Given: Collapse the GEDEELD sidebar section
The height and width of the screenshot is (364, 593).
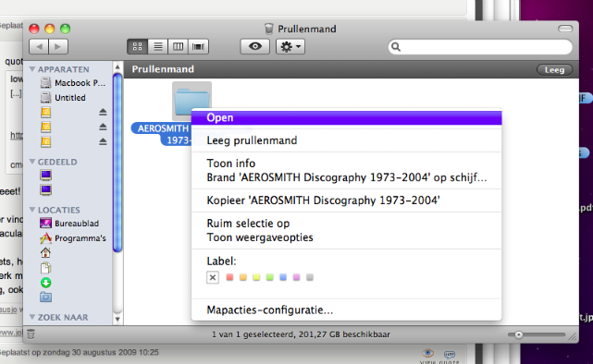Looking at the screenshot, I should [x=32, y=162].
